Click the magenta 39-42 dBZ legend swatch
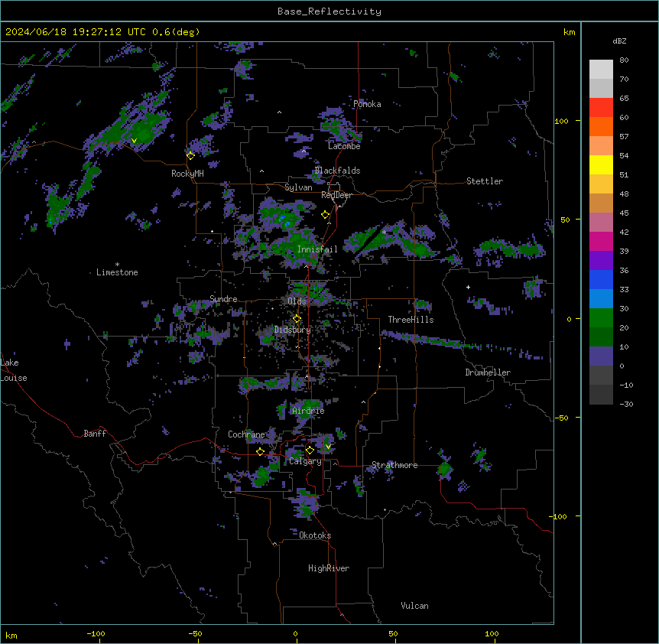Viewport: 659px width, 644px height. point(601,241)
